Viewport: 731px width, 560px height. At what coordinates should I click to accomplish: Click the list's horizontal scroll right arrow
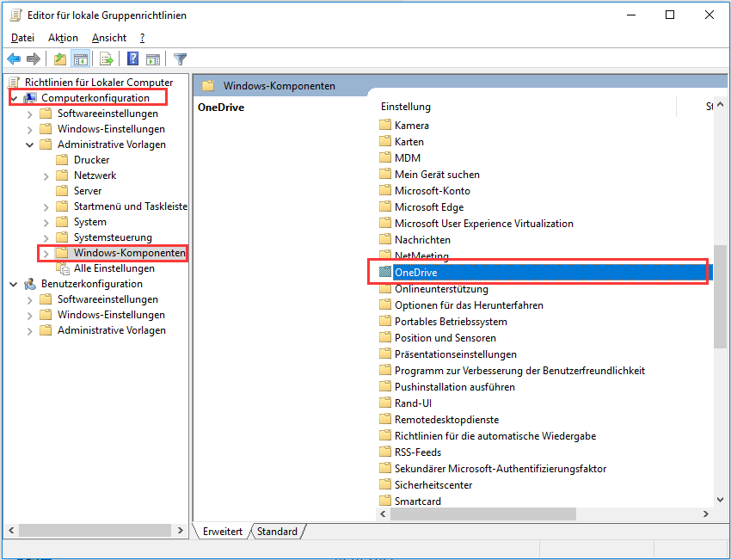(705, 514)
